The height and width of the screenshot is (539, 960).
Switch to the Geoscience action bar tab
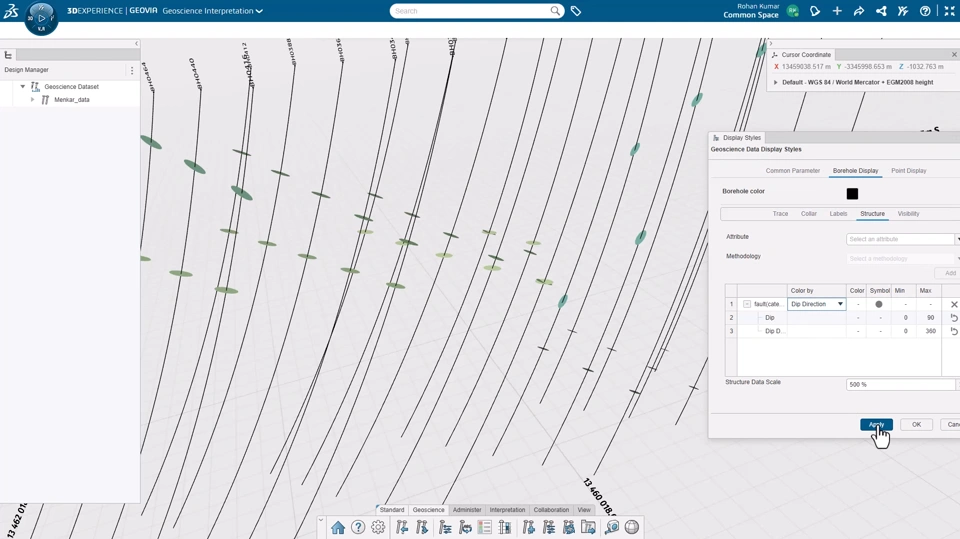point(429,510)
